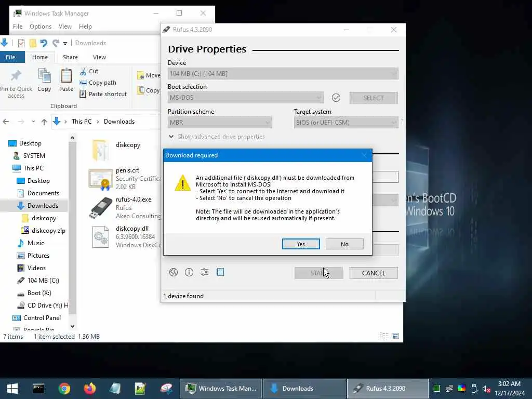
Task: Select Control Panel in navigation tree
Action: click(42, 318)
